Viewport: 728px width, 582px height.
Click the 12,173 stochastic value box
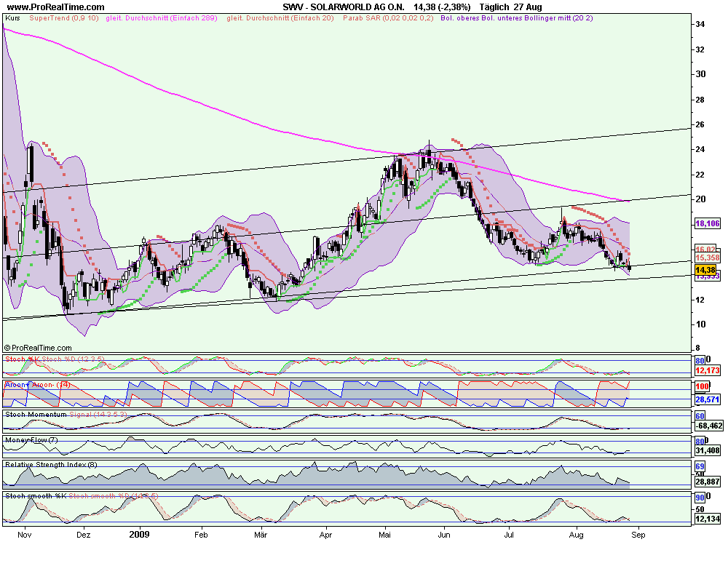pos(707,370)
